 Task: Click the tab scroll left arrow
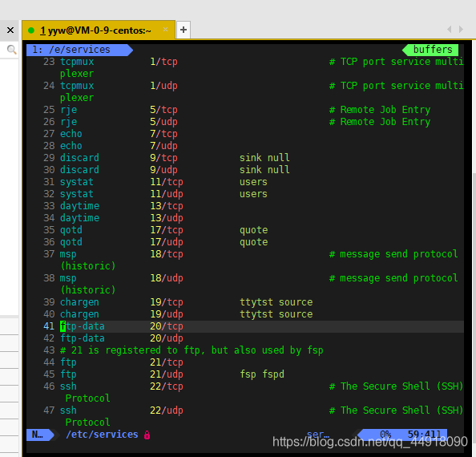click(450, 29)
